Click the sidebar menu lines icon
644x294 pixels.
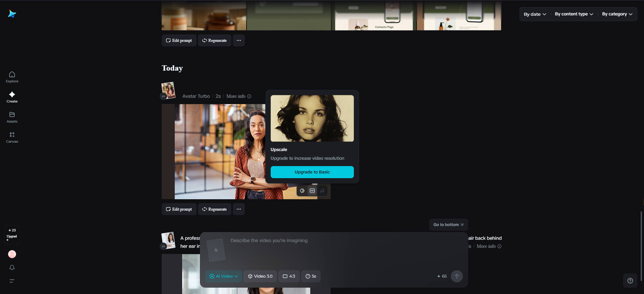pyautogui.click(x=12, y=281)
